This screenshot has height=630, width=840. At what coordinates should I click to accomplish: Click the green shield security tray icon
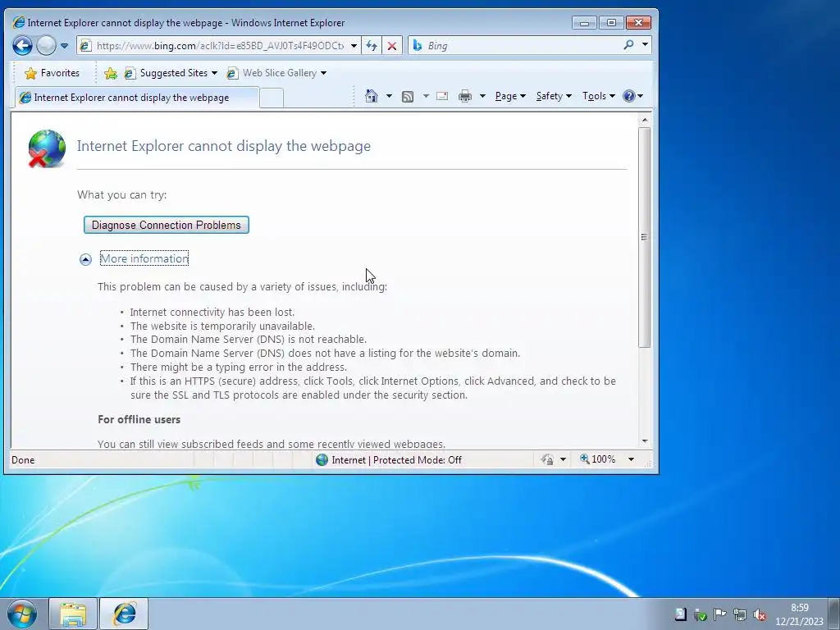700,614
